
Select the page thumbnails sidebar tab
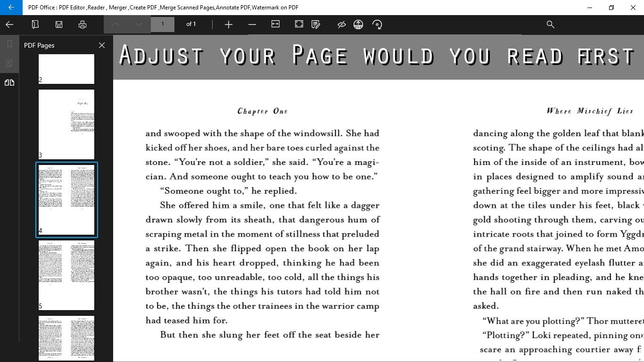pyautogui.click(x=9, y=82)
